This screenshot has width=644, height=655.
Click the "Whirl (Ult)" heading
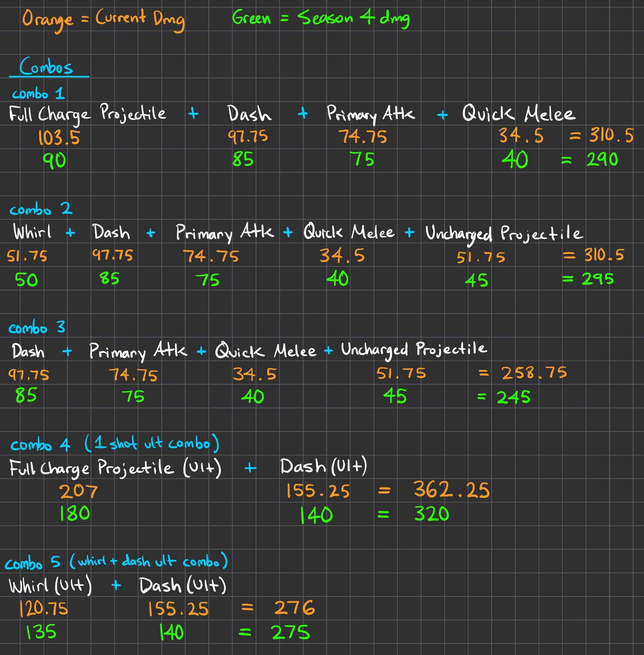pos(50,586)
